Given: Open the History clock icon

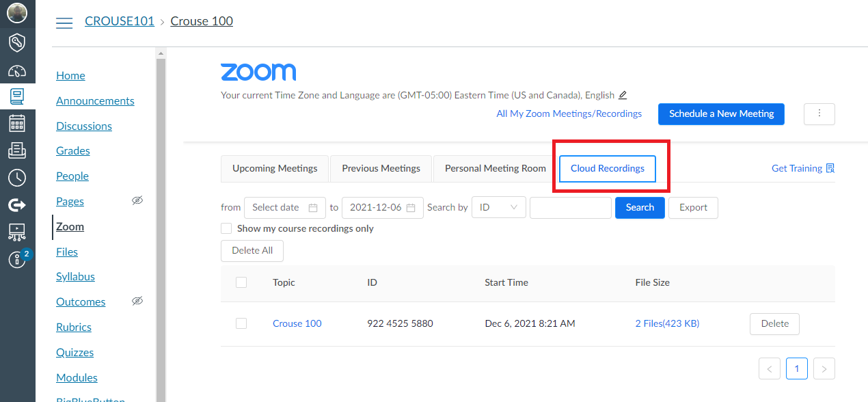Looking at the screenshot, I should tap(17, 178).
